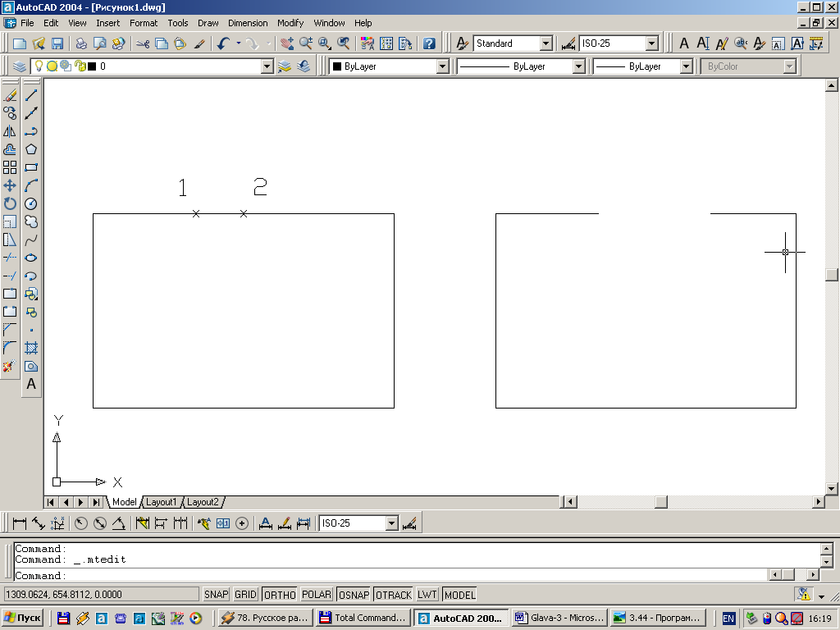Click the vertical scrollbar down arrow of drawing
The image size is (840, 630).
click(832, 489)
